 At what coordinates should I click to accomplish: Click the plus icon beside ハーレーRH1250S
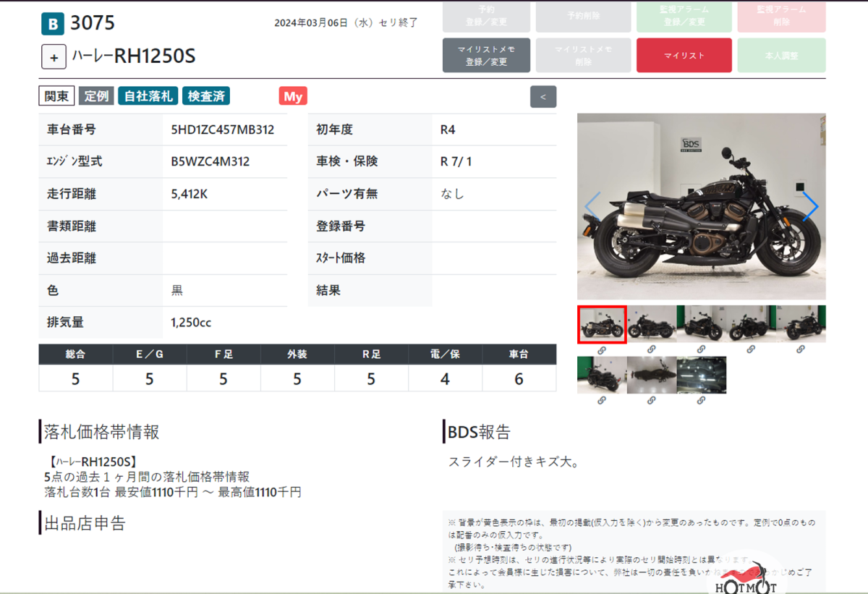click(54, 56)
